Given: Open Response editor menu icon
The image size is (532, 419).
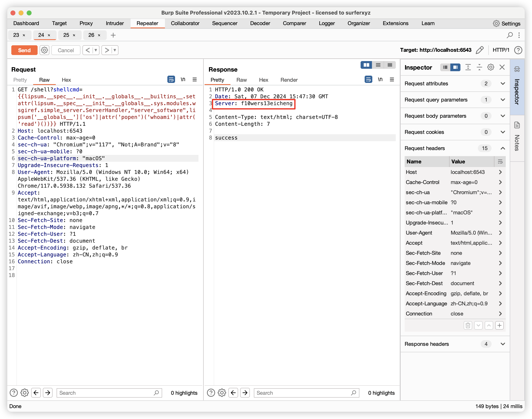Looking at the screenshot, I should (x=392, y=79).
